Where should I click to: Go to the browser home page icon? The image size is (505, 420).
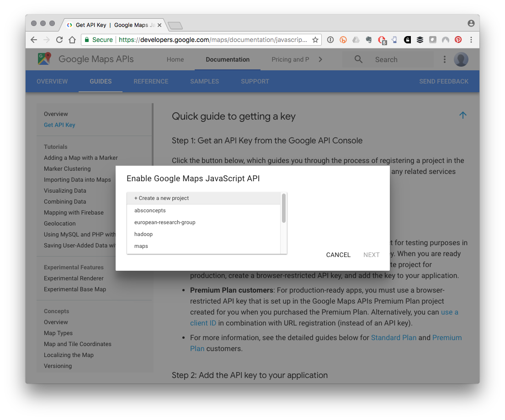[72, 40]
